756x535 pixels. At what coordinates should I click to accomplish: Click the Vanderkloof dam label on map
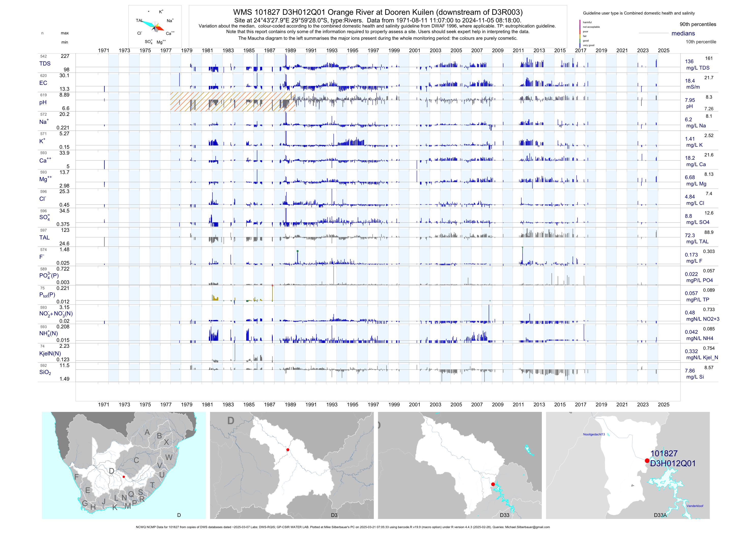[x=695, y=506]
